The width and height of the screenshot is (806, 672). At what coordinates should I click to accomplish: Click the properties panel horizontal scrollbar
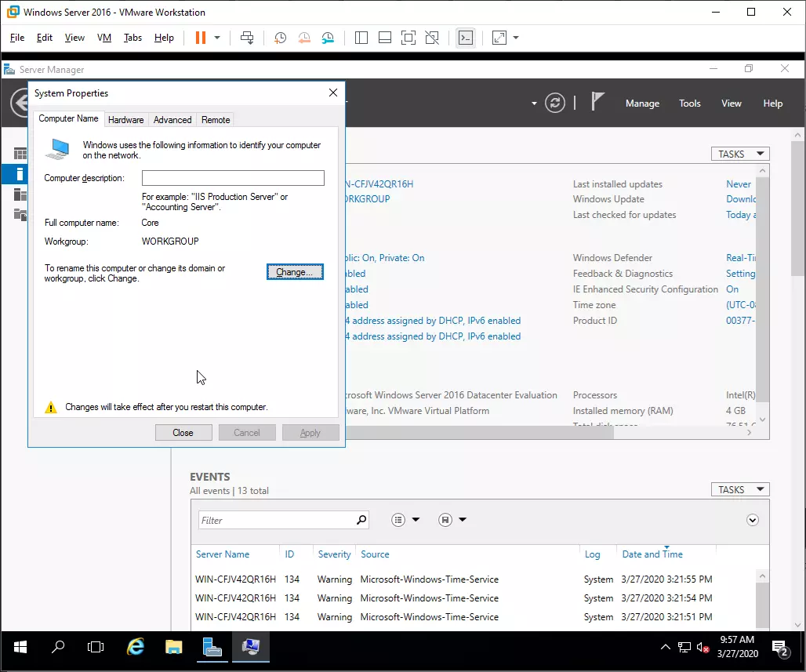click(x=480, y=433)
